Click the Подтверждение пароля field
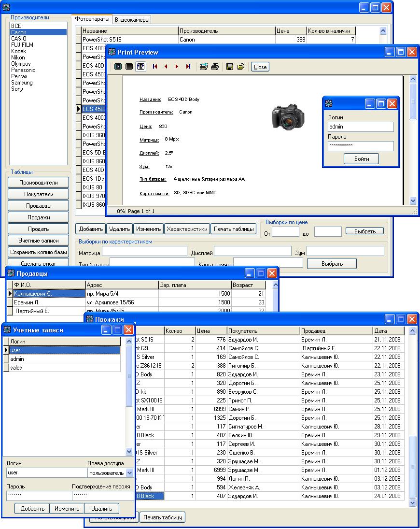This screenshot has width=420, height=529. (103, 495)
